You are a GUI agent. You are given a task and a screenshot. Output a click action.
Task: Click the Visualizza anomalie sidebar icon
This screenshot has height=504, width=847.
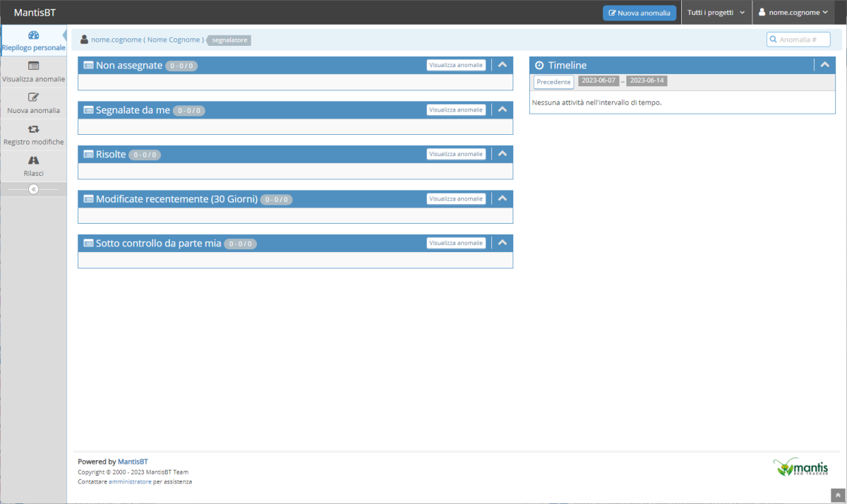33,66
